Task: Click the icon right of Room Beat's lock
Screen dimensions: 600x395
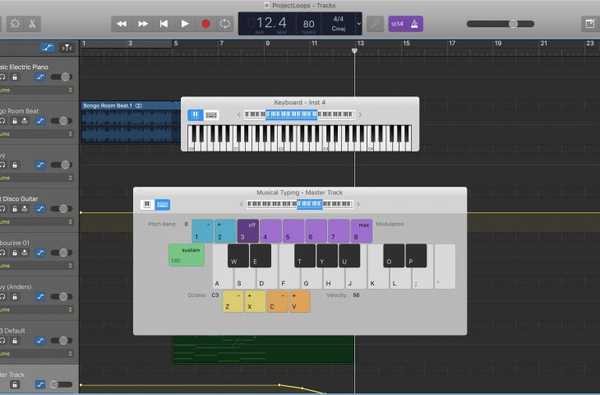Action: pos(24,121)
